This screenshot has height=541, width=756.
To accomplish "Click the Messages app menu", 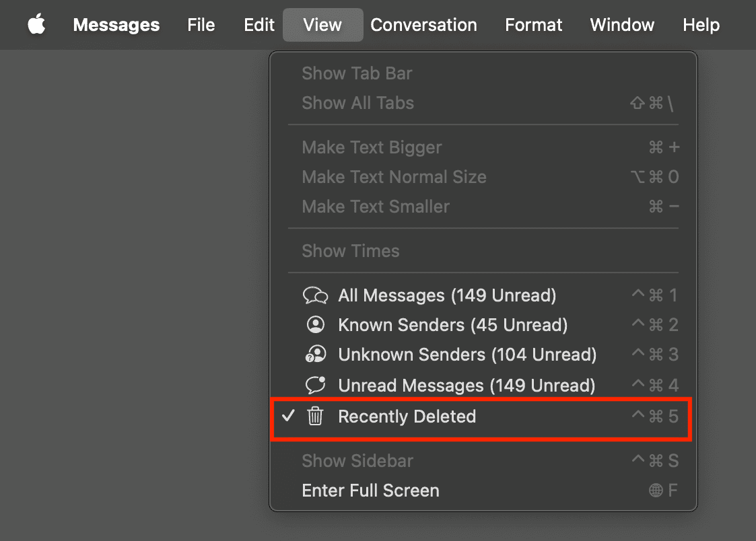I will [116, 25].
